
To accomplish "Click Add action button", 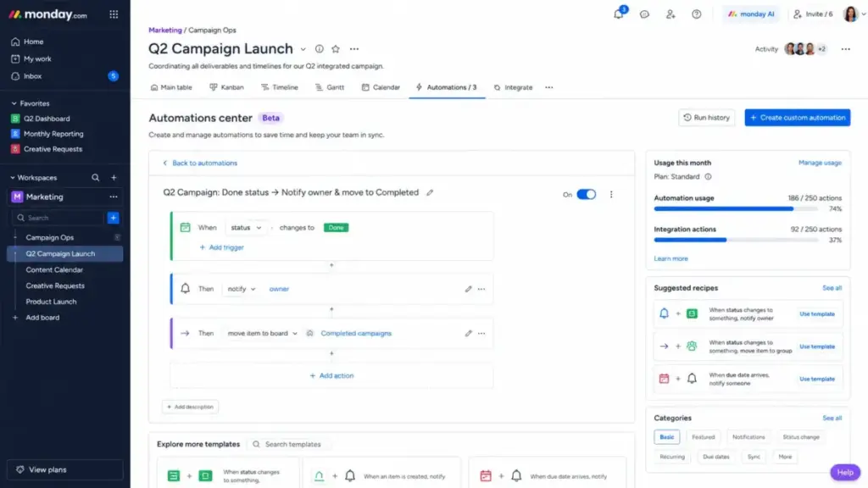I will [x=331, y=375].
